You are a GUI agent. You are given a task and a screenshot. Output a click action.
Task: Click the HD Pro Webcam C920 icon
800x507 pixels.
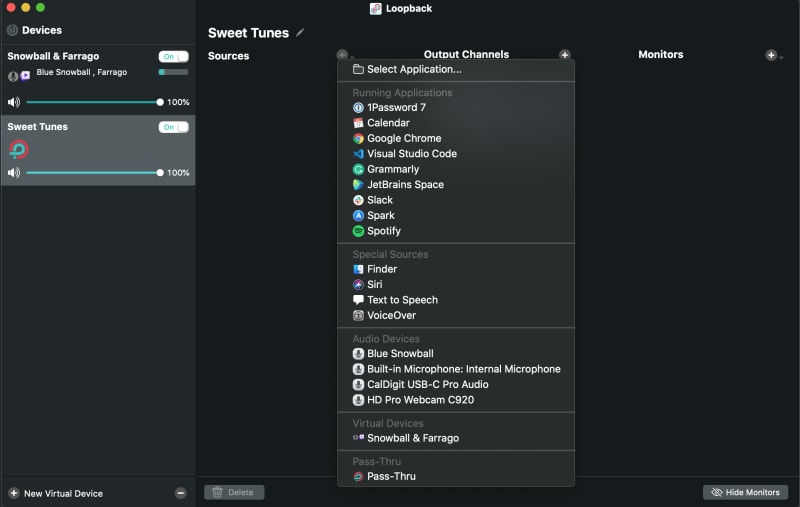(x=358, y=400)
